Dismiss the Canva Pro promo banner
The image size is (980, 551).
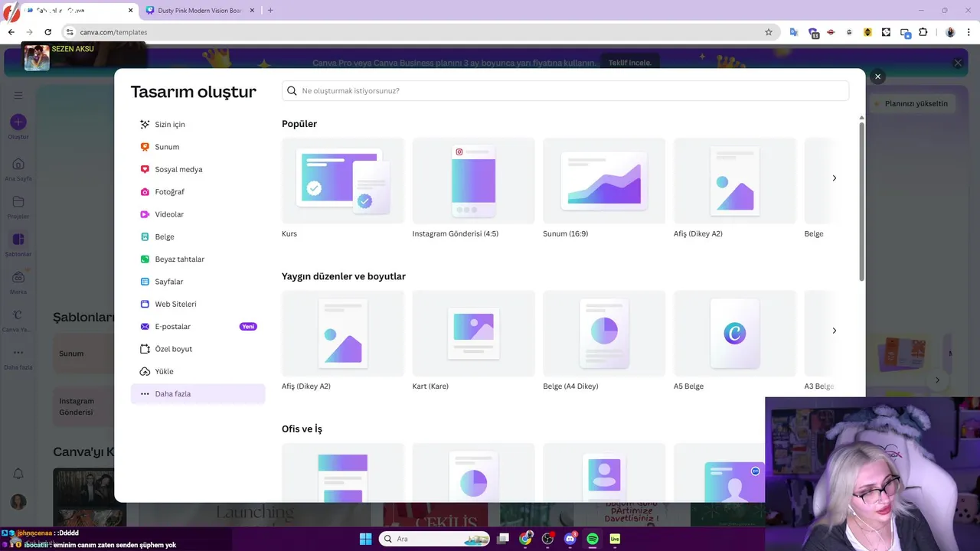[x=958, y=63]
